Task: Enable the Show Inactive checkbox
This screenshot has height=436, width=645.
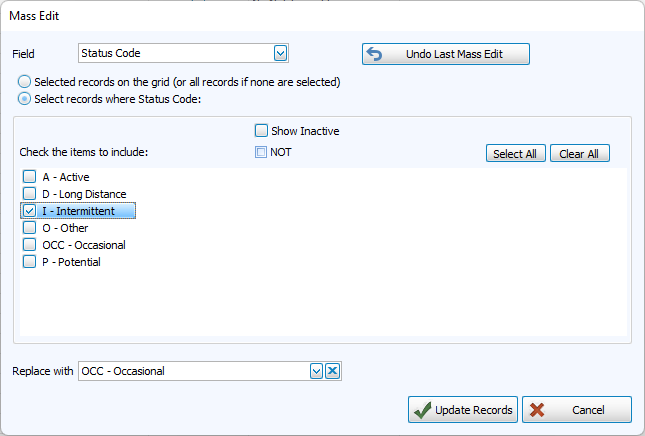Action: pyautogui.click(x=261, y=131)
